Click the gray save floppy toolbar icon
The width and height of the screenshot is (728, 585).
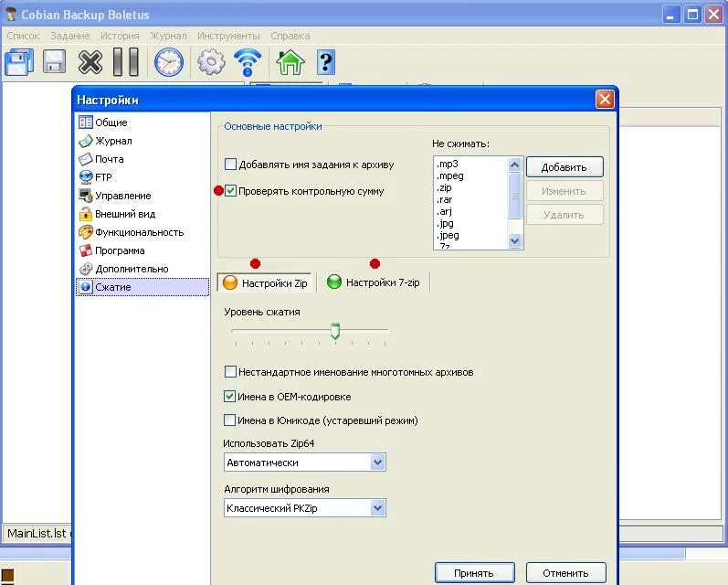(54, 62)
